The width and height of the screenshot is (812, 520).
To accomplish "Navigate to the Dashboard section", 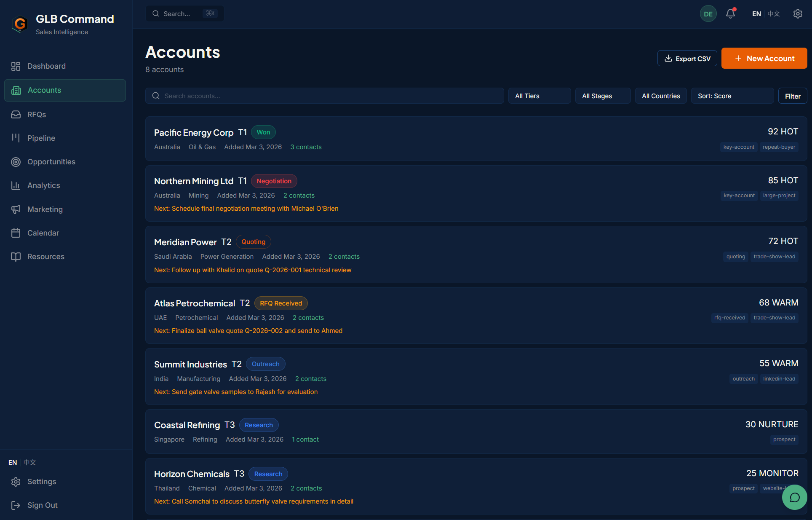I will [x=46, y=66].
